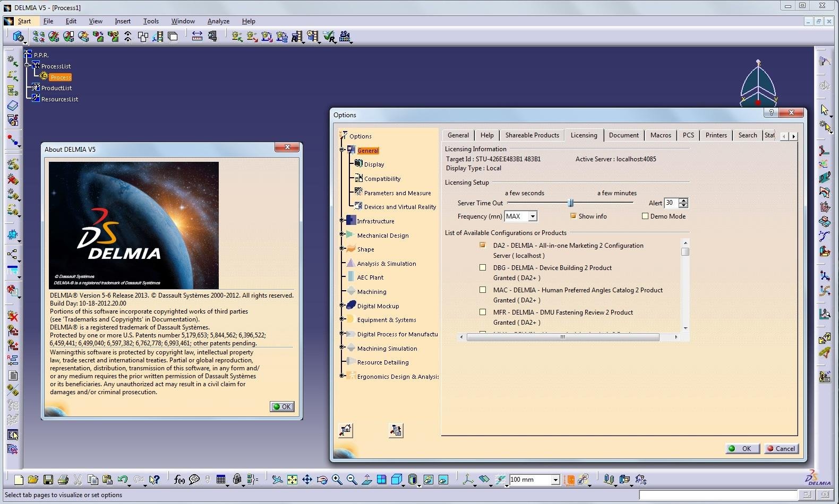The height and width of the screenshot is (504, 839).
Task: Expand the Digital Mockup node
Action: point(343,305)
